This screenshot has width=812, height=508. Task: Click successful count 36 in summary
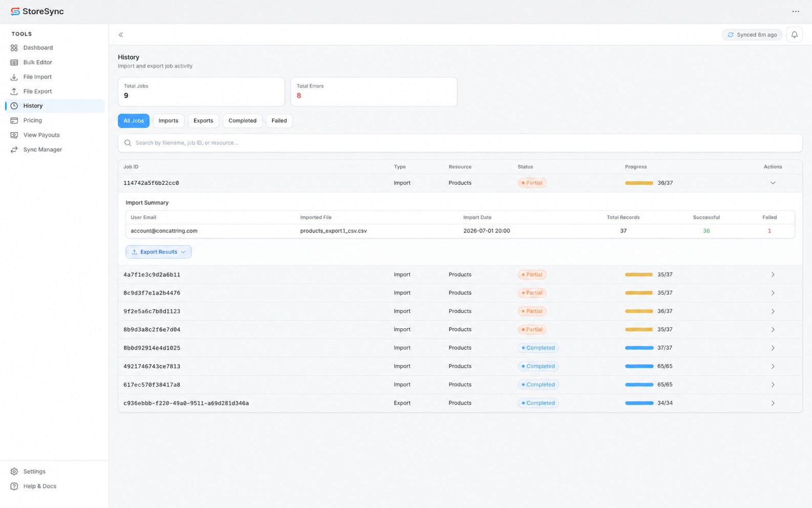tap(707, 231)
